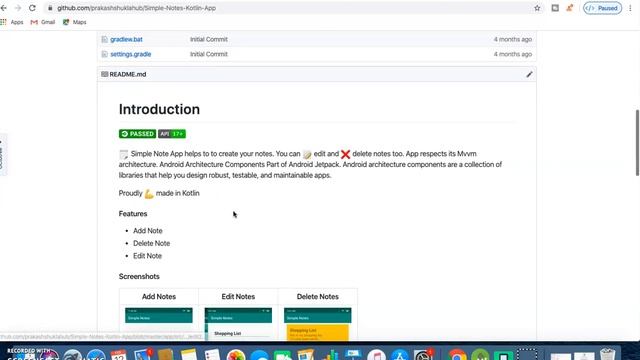This screenshot has width=640, height=360.
Task: Click the browser forward arrow
Action: [18, 8]
